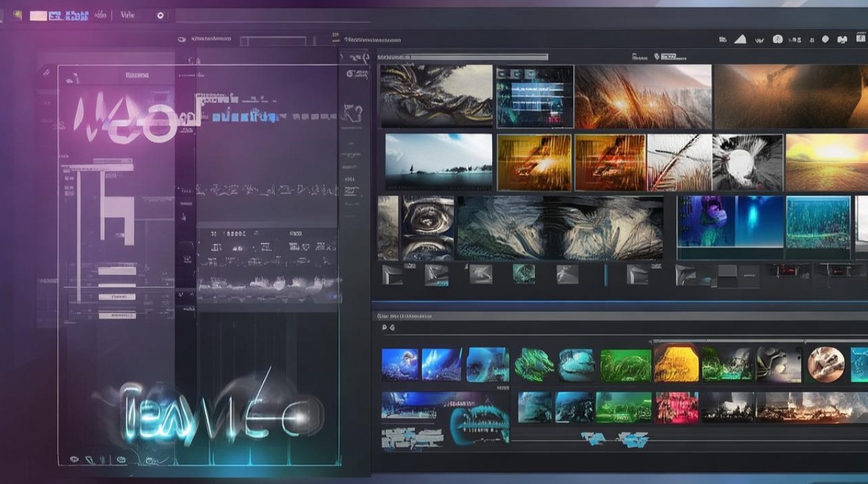Click the circle icon in the top-left toolbar
Screen dimensions: 868x484
coord(160,15)
